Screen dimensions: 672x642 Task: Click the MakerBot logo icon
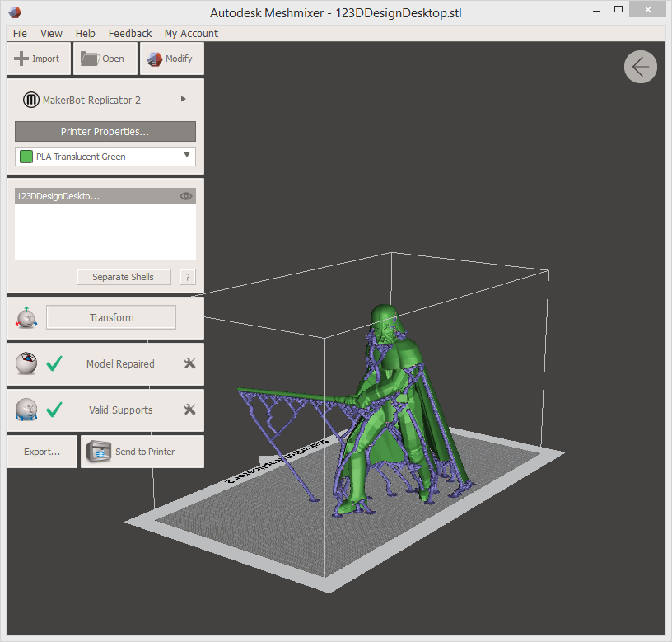pyautogui.click(x=30, y=100)
